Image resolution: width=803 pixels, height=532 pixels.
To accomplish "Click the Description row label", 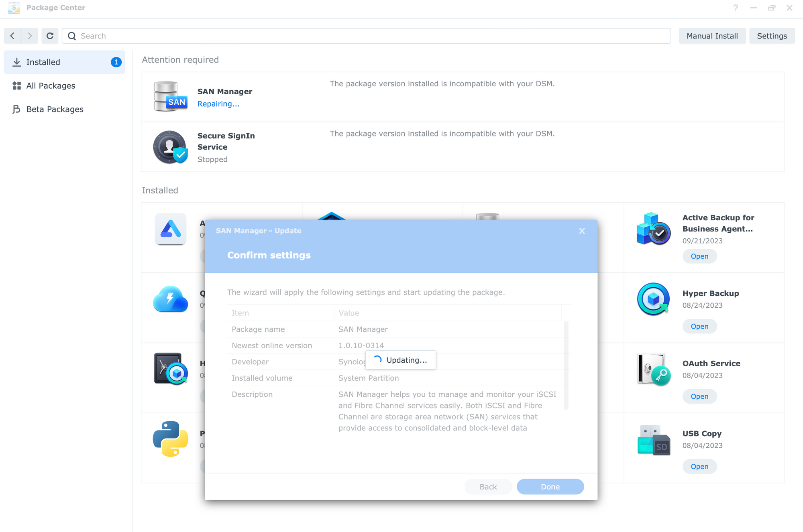I will 252,394.
